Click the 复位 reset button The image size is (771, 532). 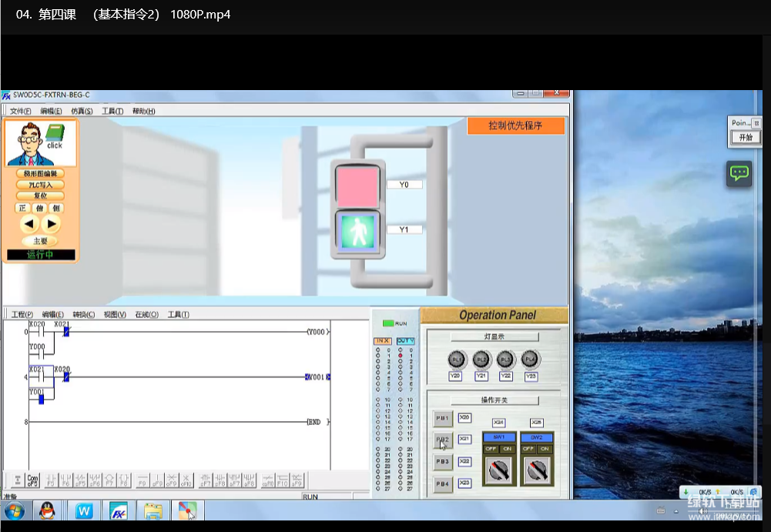pos(40,196)
